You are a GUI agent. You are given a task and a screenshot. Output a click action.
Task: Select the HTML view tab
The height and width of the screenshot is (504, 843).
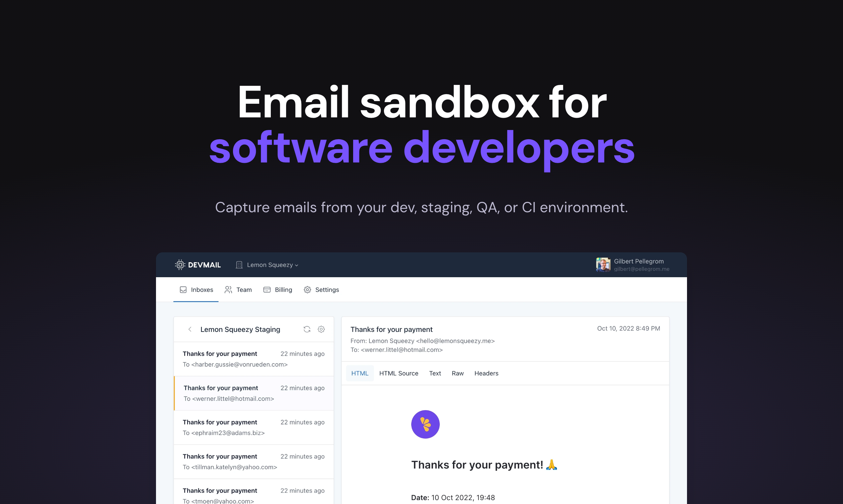click(360, 373)
